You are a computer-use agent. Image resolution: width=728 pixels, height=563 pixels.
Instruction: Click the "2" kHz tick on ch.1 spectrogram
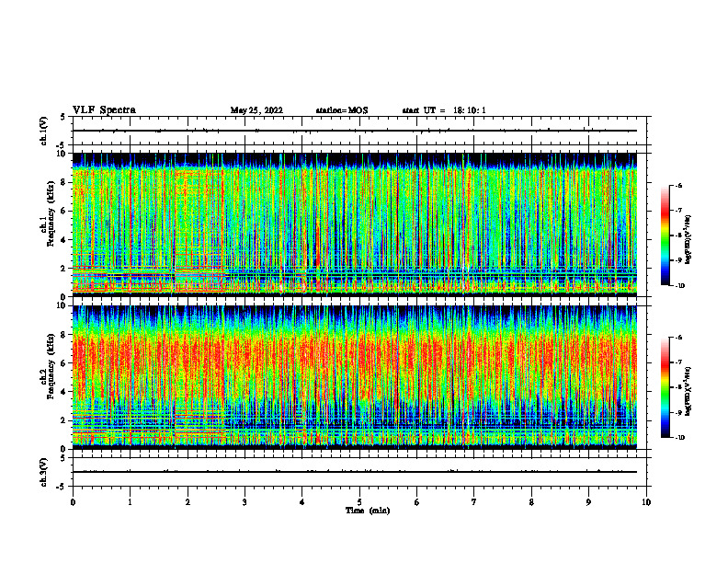[64, 269]
